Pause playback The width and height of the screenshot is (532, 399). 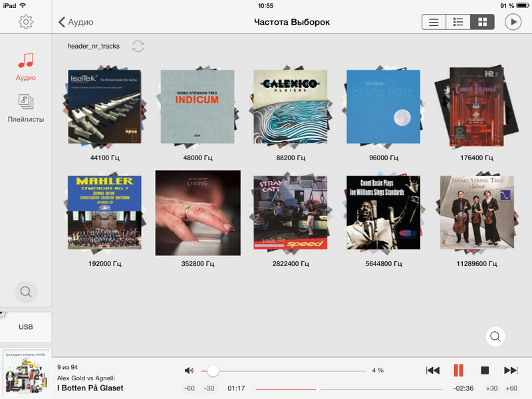point(458,370)
